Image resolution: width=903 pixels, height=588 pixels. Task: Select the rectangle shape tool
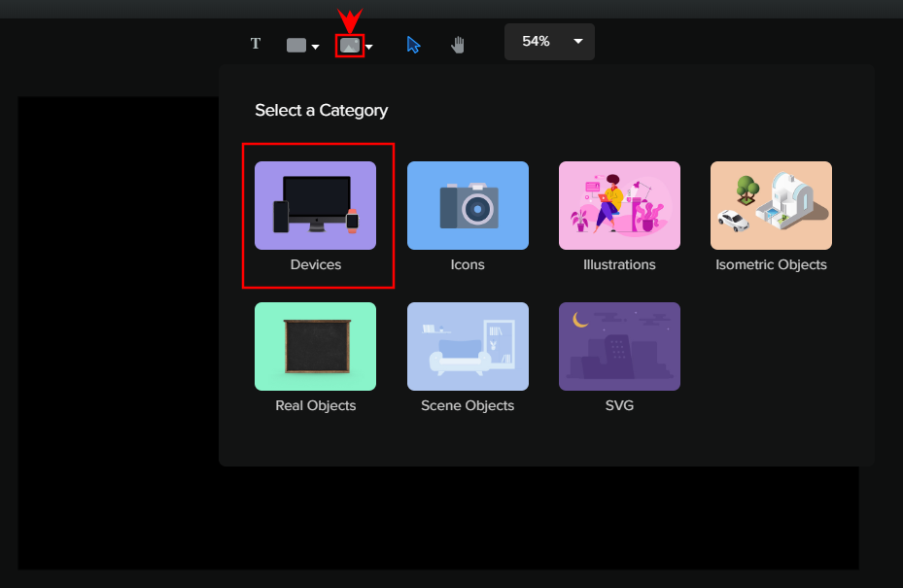tap(296, 46)
